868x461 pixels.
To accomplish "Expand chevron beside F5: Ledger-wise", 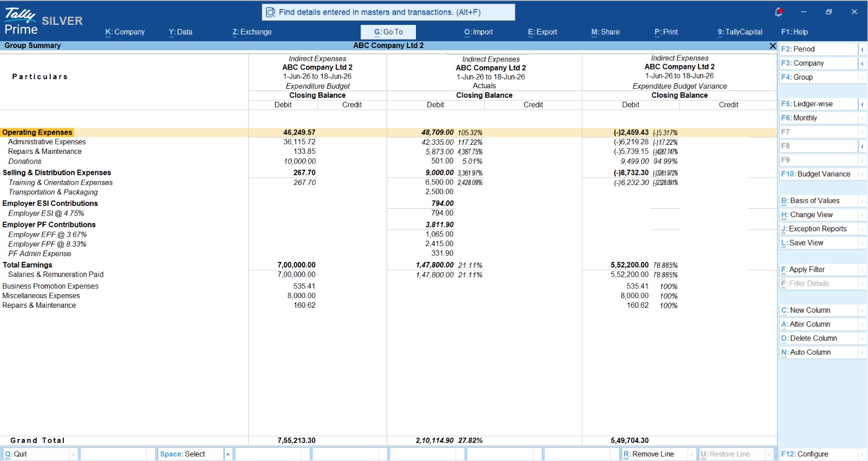I will point(862,104).
